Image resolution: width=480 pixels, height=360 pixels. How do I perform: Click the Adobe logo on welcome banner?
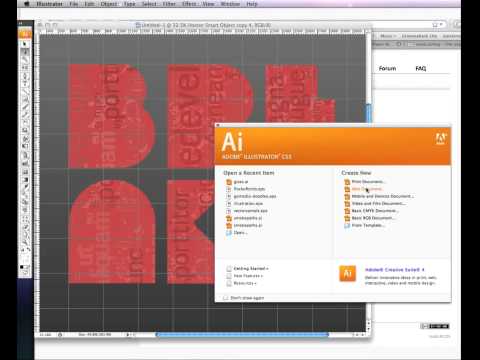click(x=440, y=138)
